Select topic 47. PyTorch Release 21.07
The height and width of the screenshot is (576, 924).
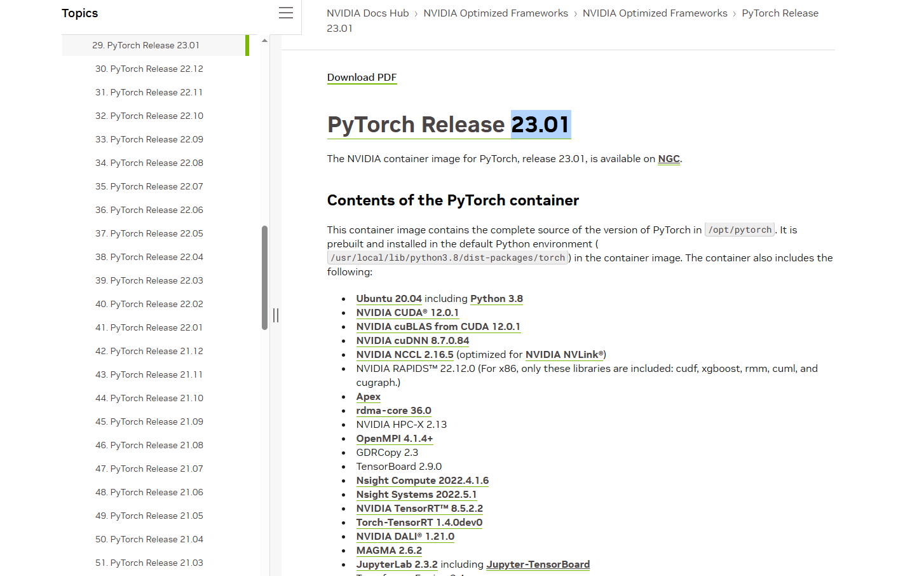click(149, 469)
